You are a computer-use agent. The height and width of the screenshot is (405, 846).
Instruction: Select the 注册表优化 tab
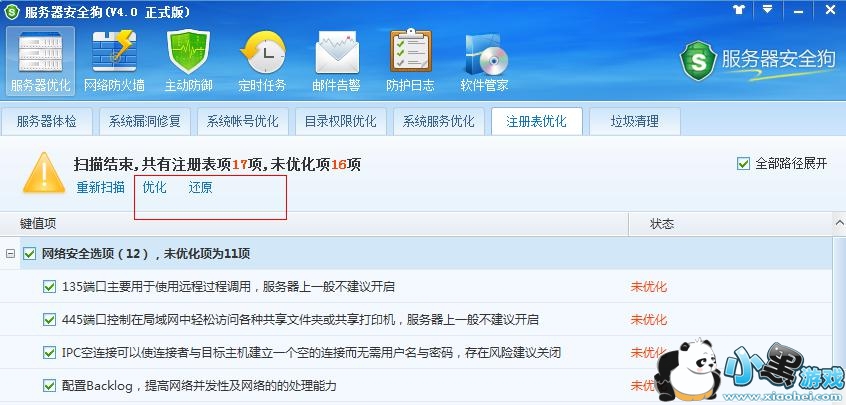pos(537,121)
